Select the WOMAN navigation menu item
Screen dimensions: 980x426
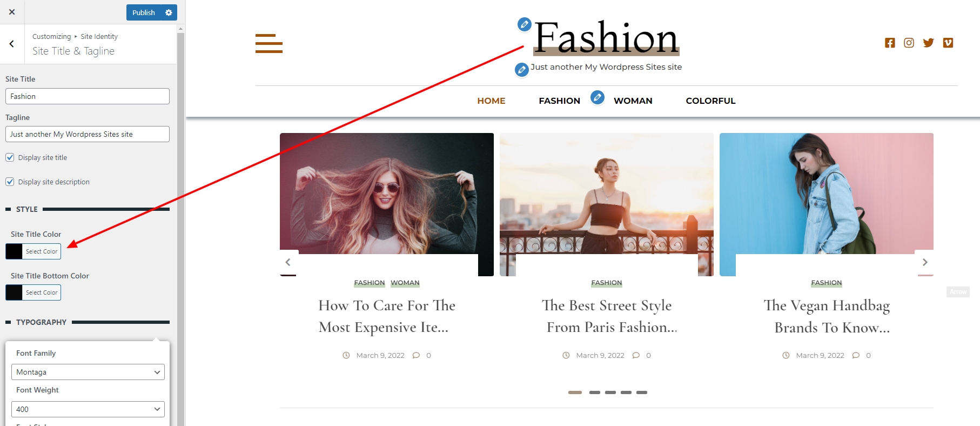[633, 101]
